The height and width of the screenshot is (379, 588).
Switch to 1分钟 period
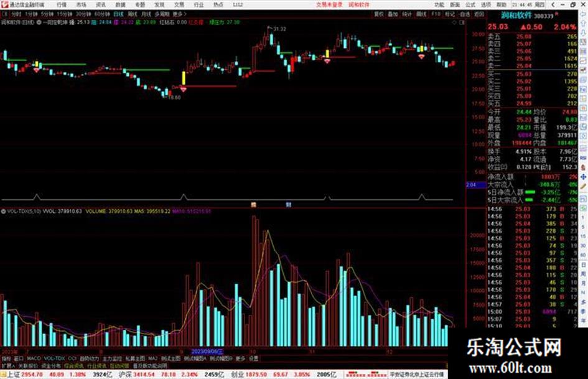tap(31, 14)
